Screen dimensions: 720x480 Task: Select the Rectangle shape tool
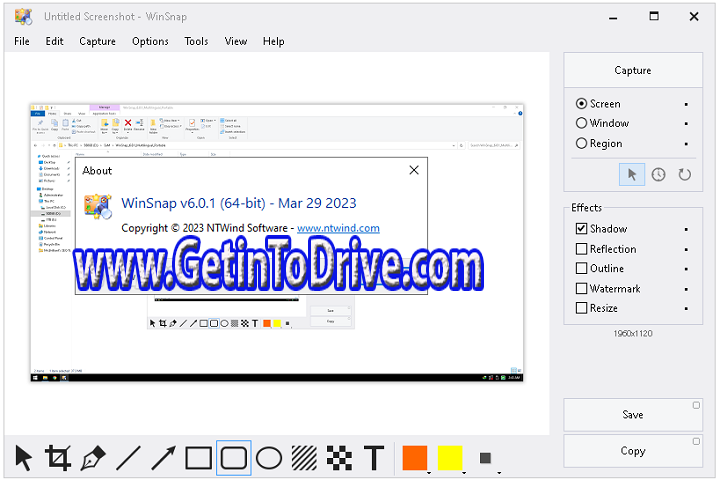[198, 458]
